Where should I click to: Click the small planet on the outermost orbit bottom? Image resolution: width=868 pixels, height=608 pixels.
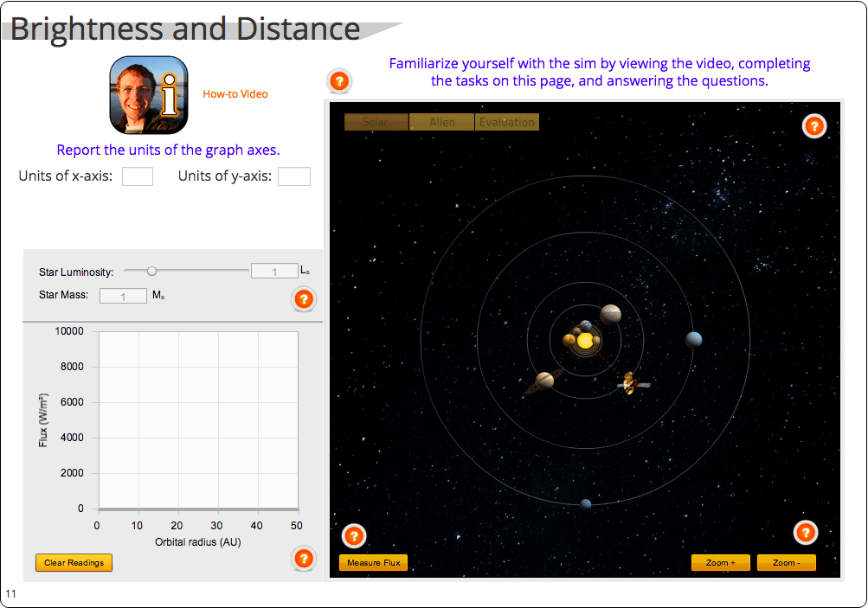pyautogui.click(x=586, y=504)
